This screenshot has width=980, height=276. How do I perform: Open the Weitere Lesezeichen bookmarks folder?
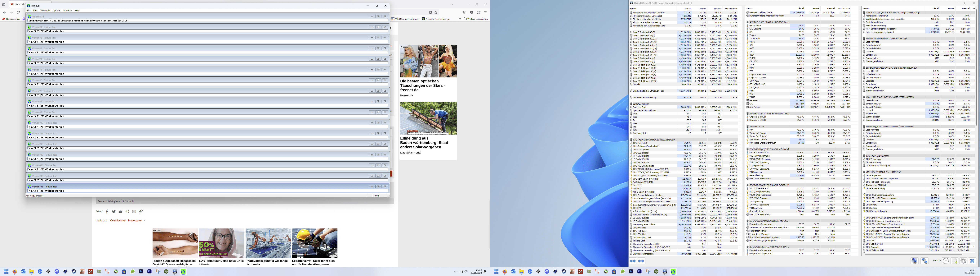coord(475,19)
